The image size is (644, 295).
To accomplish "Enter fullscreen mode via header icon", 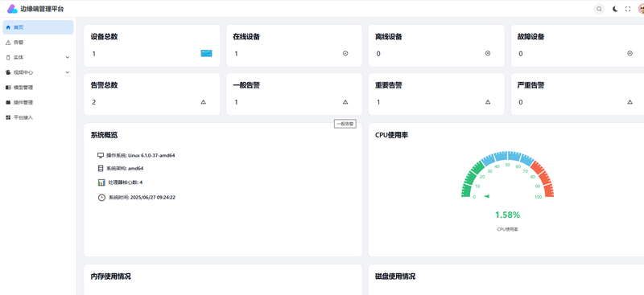I will click(628, 9).
